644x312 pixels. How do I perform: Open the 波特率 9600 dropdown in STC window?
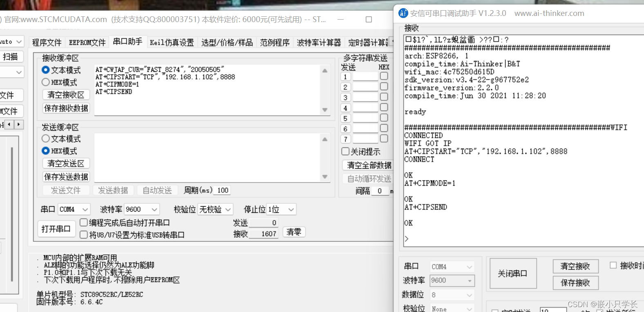(142, 209)
